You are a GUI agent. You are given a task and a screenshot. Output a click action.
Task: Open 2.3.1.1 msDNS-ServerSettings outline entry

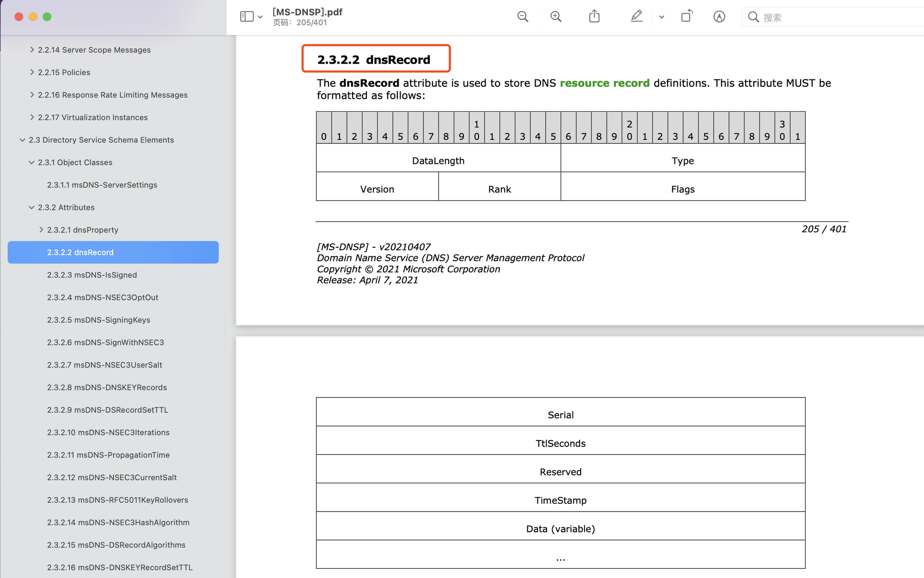tap(102, 185)
